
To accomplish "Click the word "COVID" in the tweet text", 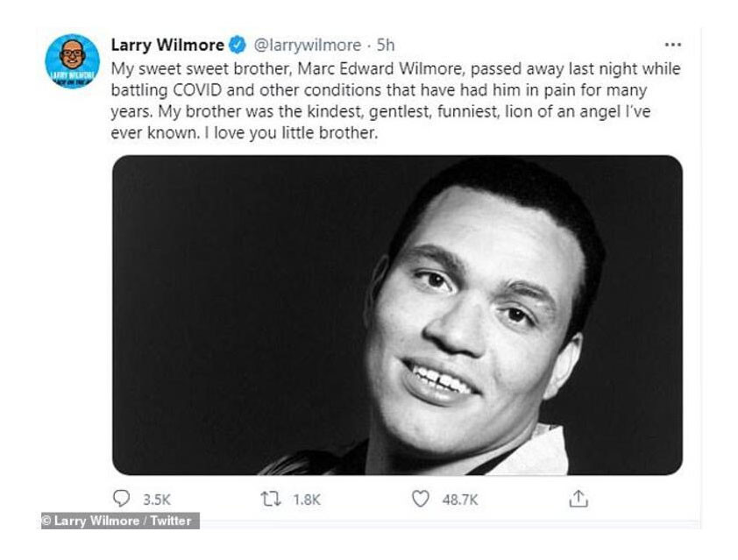I will (201, 89).
